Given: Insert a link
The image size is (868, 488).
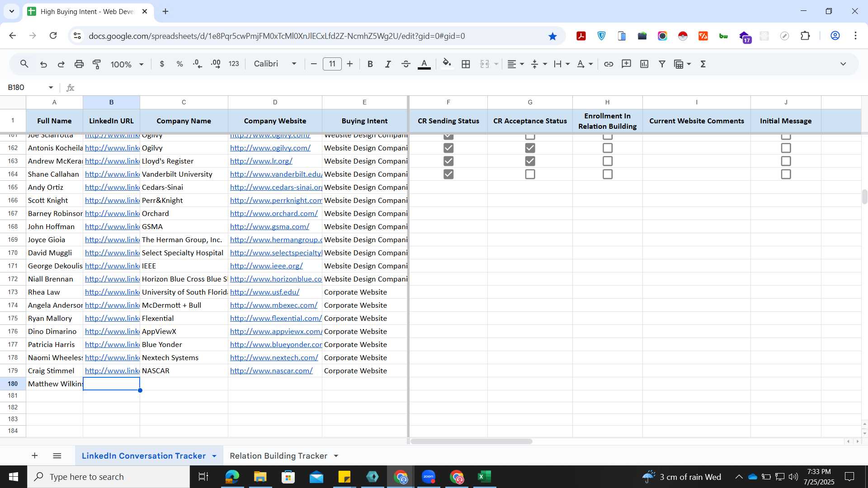Looking at the screenshot, I should pyautogui.click(x=609, y=64).
